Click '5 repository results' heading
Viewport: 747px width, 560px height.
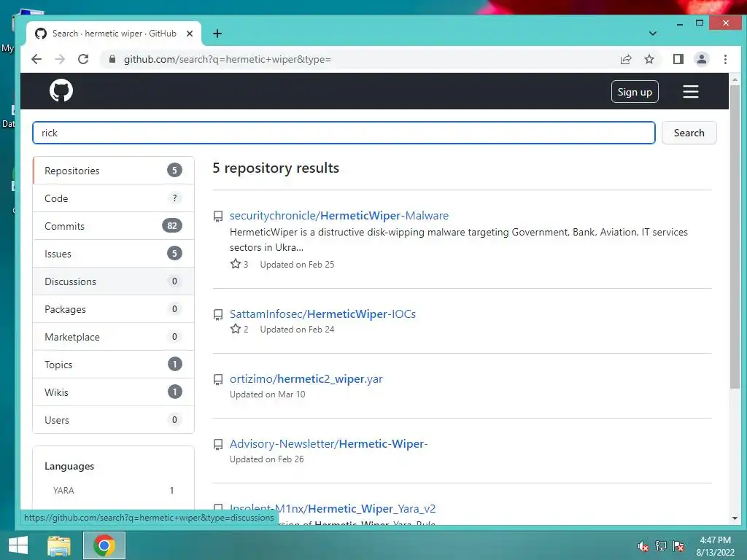(x=276, y=168)
